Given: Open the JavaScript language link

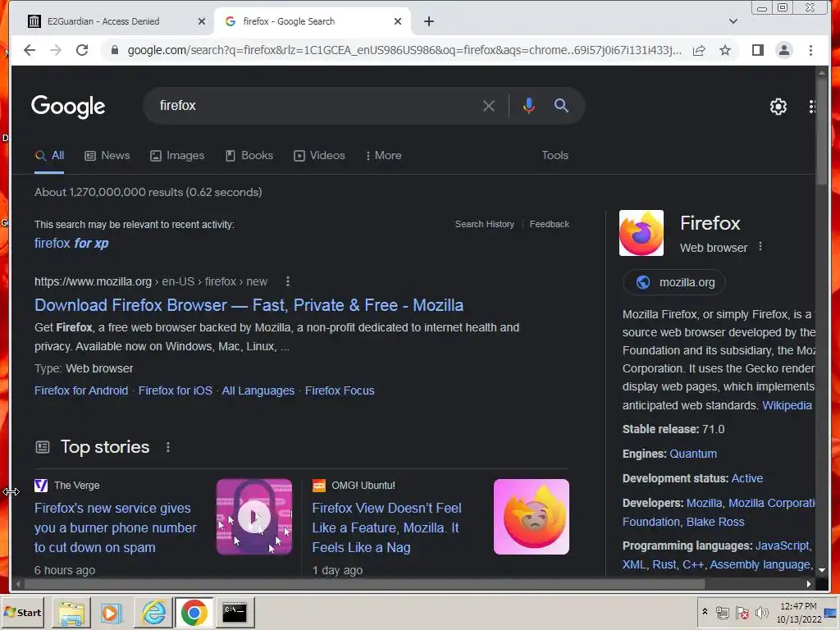Looking at the screenshot, I should click(782, 546).
